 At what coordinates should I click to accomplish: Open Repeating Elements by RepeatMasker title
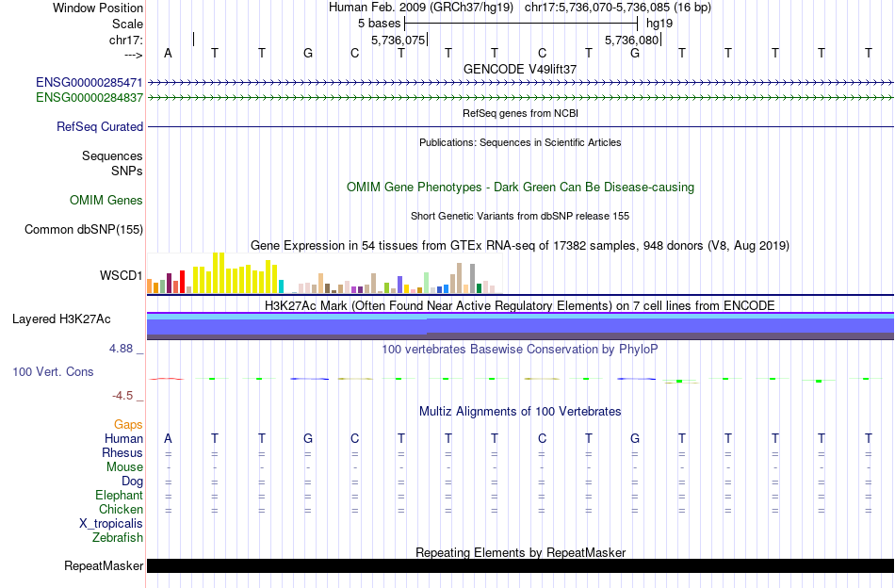click(521, 552)
